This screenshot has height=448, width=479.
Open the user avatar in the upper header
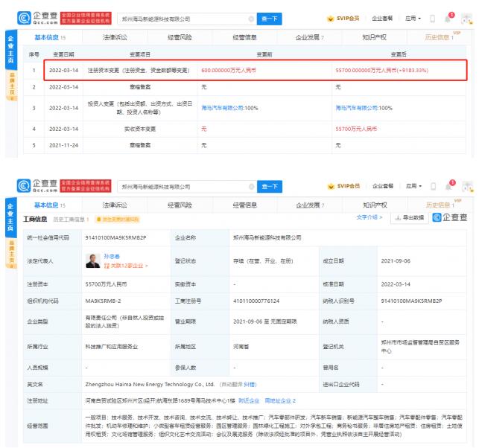click(x=467, y=18)
